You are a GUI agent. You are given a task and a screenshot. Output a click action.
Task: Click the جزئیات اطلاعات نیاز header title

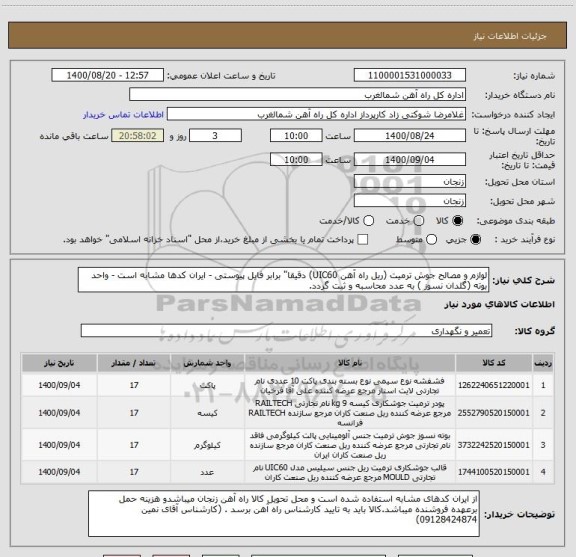click(x=510, y=36)
